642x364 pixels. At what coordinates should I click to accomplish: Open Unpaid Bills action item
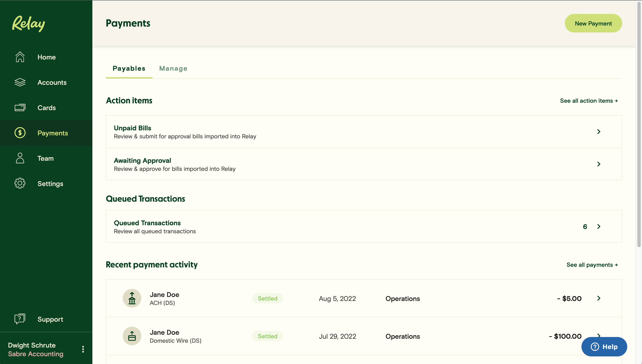pos(364,132)
